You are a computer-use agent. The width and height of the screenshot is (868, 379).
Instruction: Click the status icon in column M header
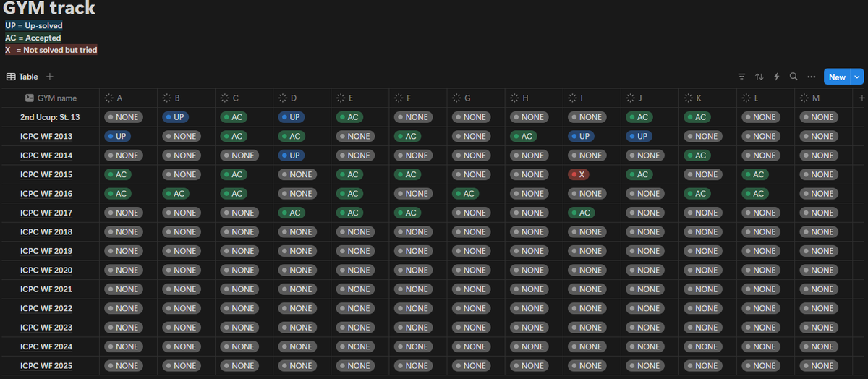pos(804,98)
